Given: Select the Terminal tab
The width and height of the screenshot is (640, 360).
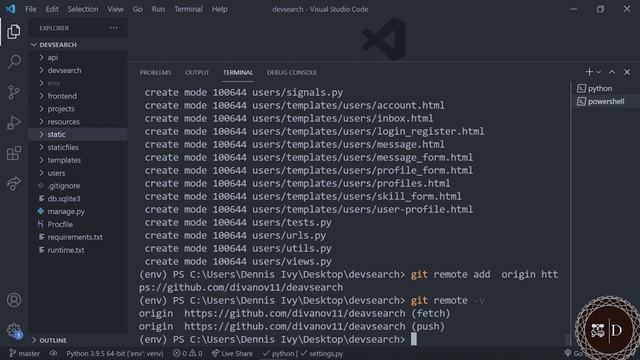Looking at the screenshot, I should [x=238, y=72].
